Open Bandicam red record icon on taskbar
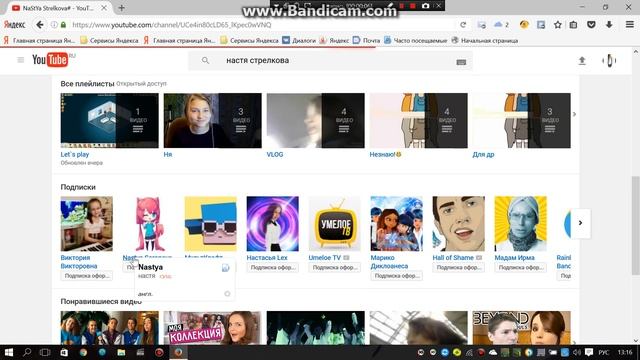640x360 pixels. (x=159, y=352)
